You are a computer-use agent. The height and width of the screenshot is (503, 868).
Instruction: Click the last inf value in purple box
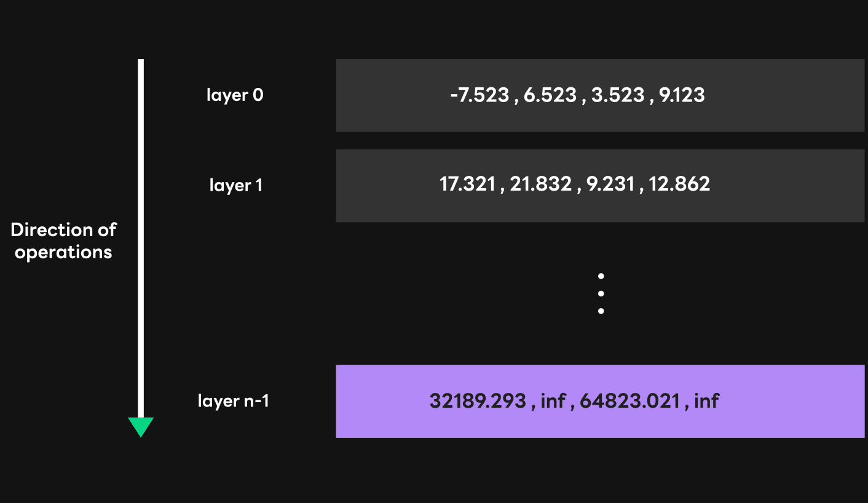707,402
